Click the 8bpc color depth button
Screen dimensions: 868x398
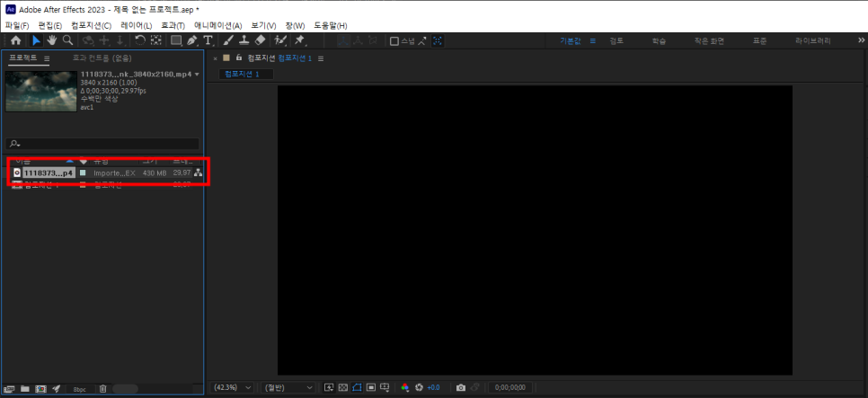(80, 389)
